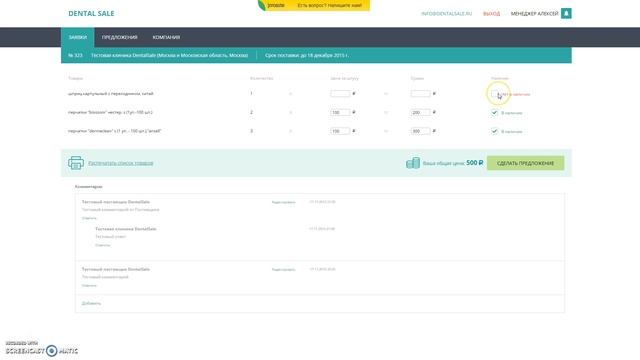Viewport: 640px width, 360px height.
Task: Open the Jivosite chat banner at top
Action: [x=314, y=5]
